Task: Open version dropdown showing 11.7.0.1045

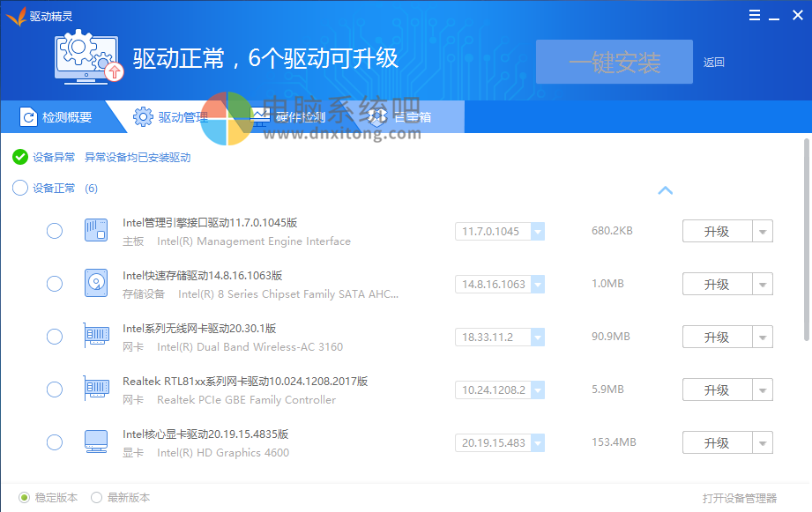Action: point(538,232)
